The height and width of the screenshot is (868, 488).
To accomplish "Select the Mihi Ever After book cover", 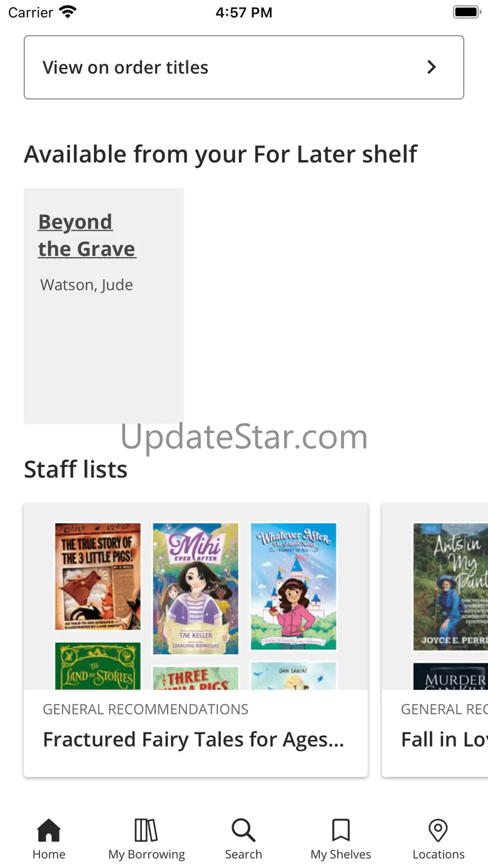I will [196, 588].
